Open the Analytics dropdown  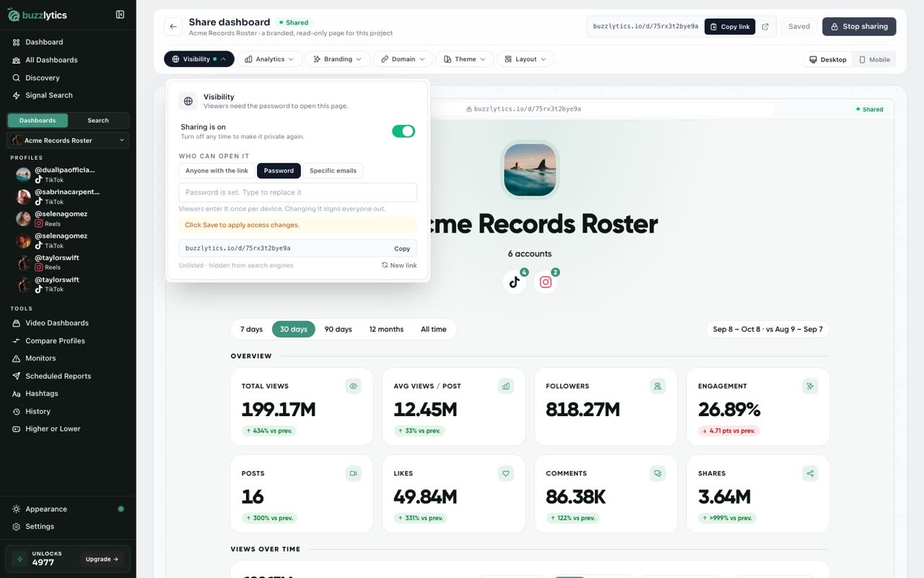coord(270,59)
